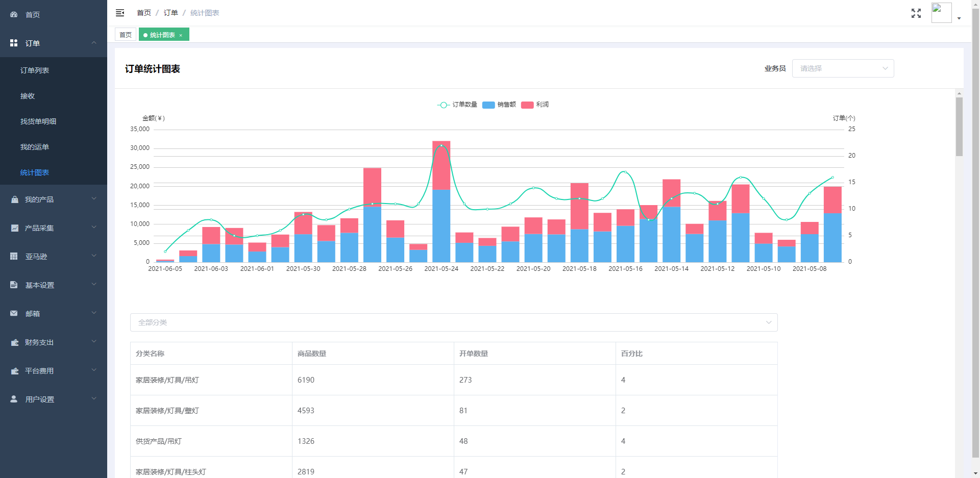Toggle 利润 series in chart legend

coord(535,105)
